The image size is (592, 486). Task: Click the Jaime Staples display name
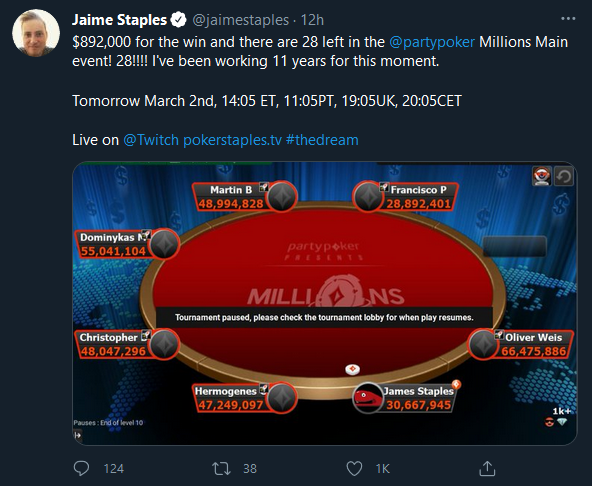[119, 20]
